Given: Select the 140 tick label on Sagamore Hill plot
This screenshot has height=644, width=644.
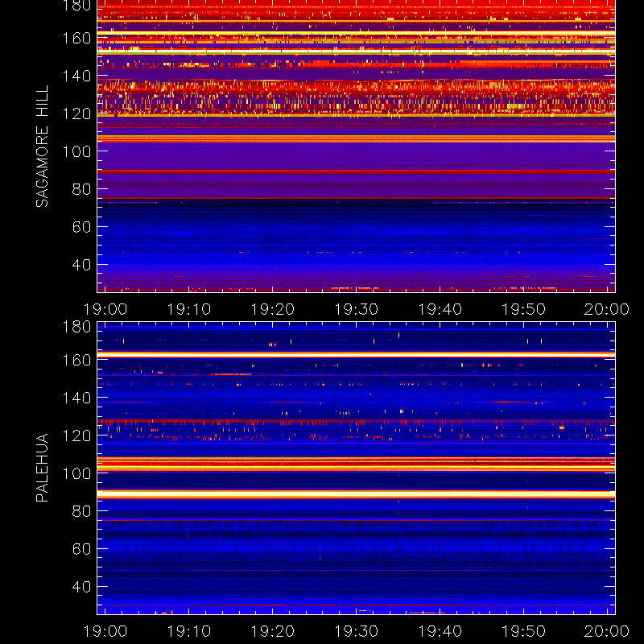Looking at the screenshot, I should [76, 76].
